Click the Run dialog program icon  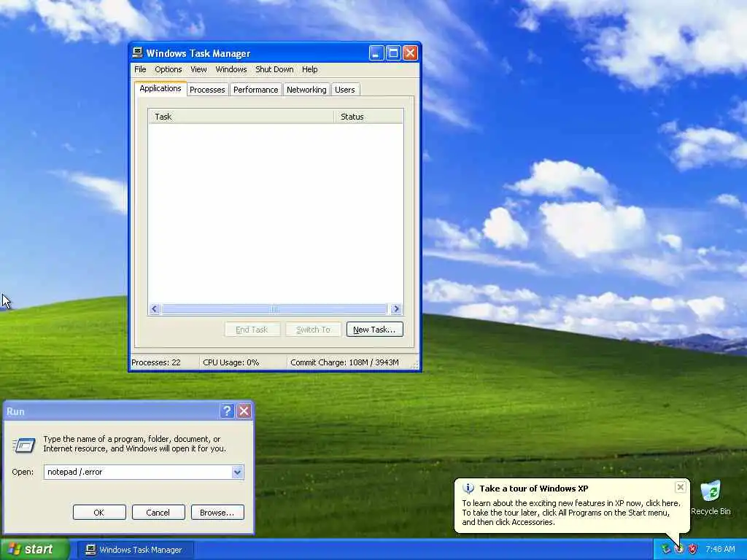(x=24, y=446)
